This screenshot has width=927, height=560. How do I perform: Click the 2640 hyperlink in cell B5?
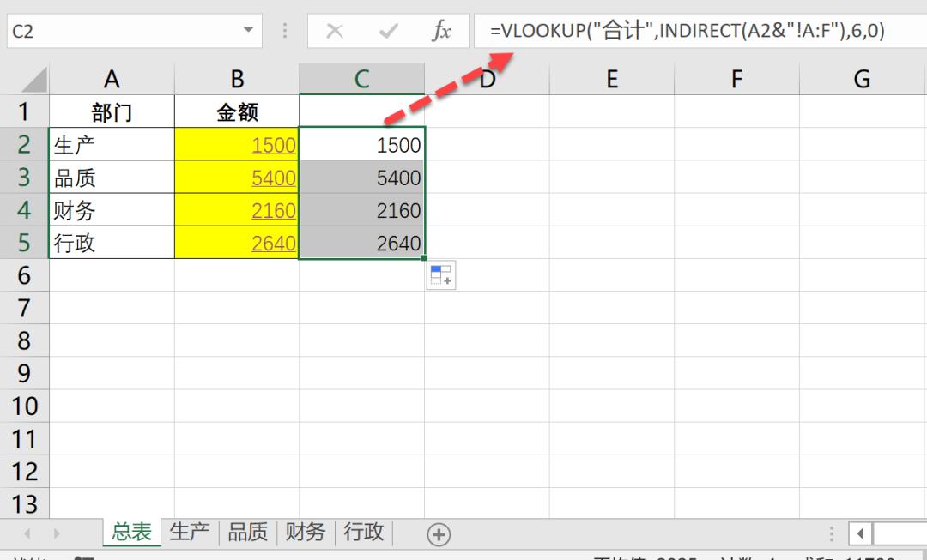[273, 244]
